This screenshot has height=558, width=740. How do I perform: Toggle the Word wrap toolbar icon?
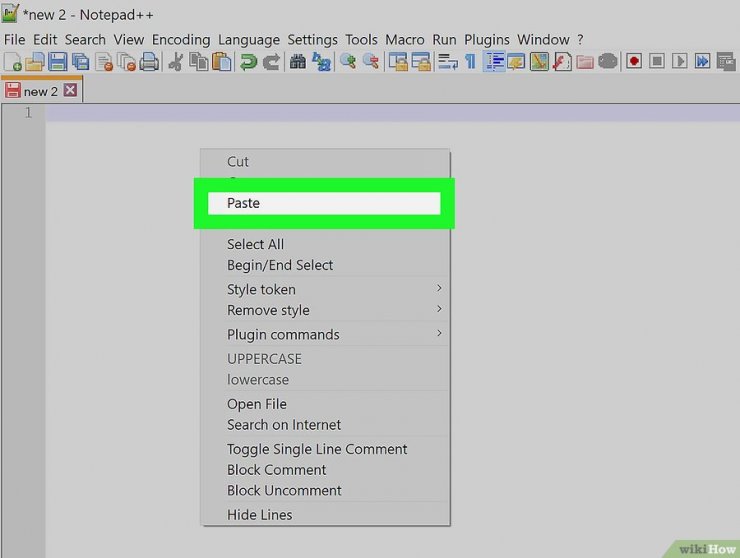click(447, 62)
